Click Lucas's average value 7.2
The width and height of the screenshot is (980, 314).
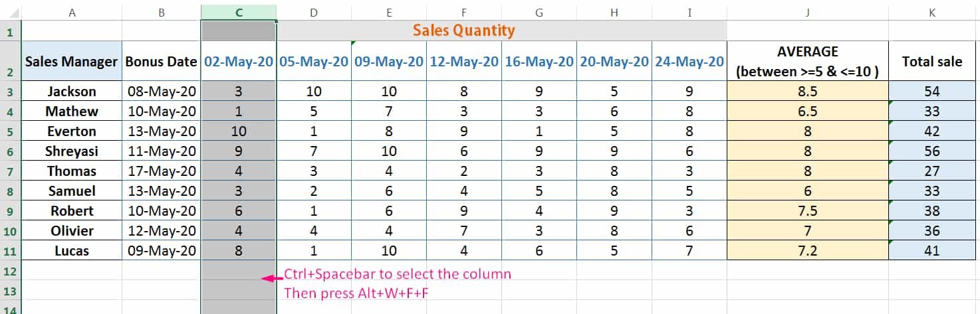[807, 250]
